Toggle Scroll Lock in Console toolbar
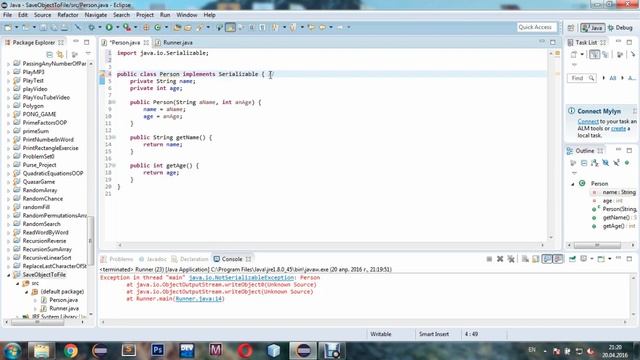Image resolution: width=640 pixels, height=360 pixels. [x=536, y=259]
